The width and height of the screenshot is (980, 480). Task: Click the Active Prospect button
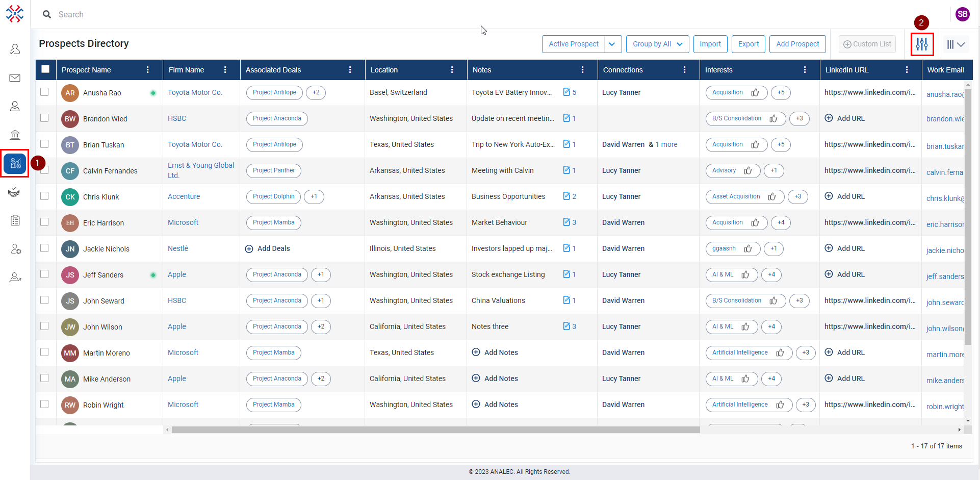[x=574, y=44]
